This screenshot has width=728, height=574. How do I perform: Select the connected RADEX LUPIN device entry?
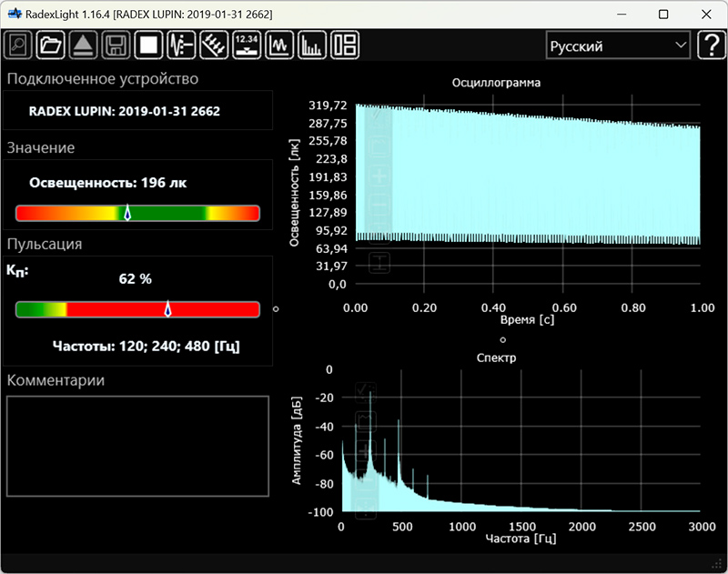pos(125,111)
